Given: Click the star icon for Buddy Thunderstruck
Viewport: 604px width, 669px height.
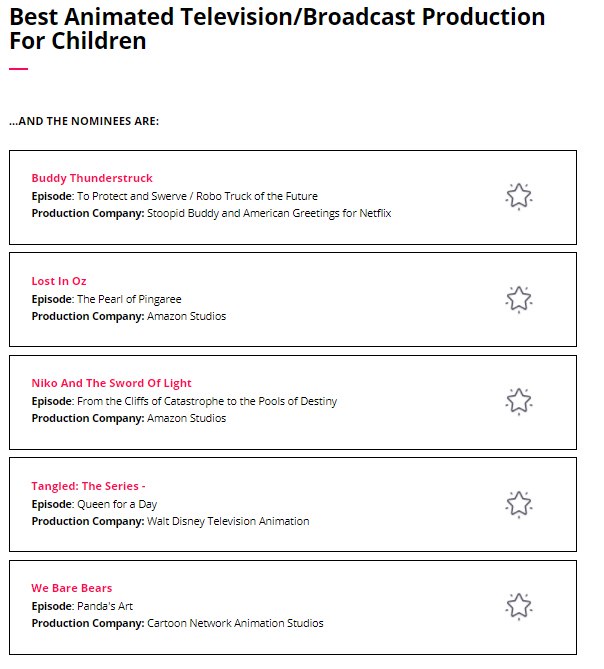Looking at the screenshot, I should tap(518, 196).
